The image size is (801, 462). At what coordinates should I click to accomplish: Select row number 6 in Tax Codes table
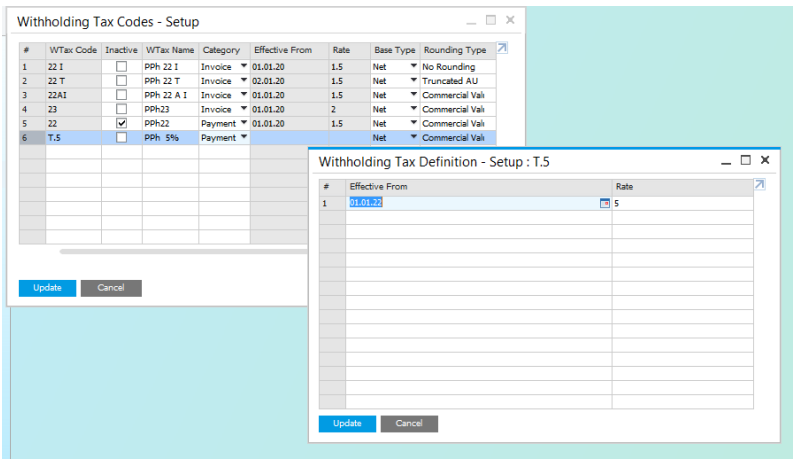click(x=32, y=137)
